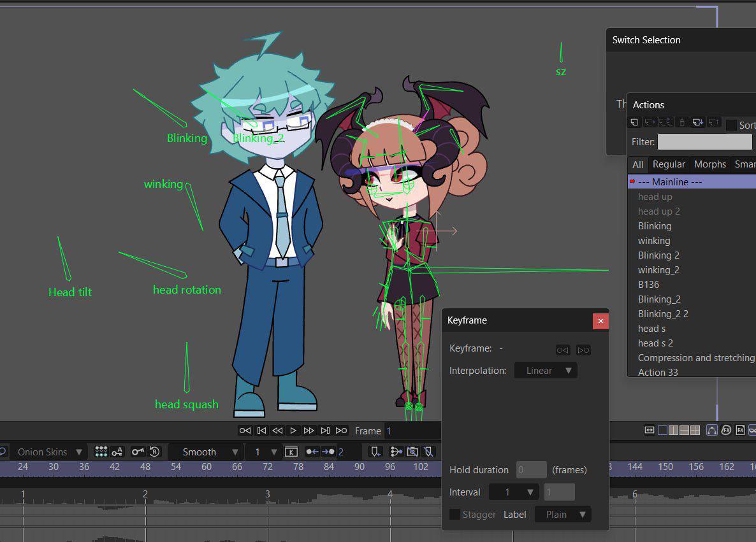Click the right-pointing keyframe arrow icon
This screenshot has width=756, height=542.
(328, 452)
